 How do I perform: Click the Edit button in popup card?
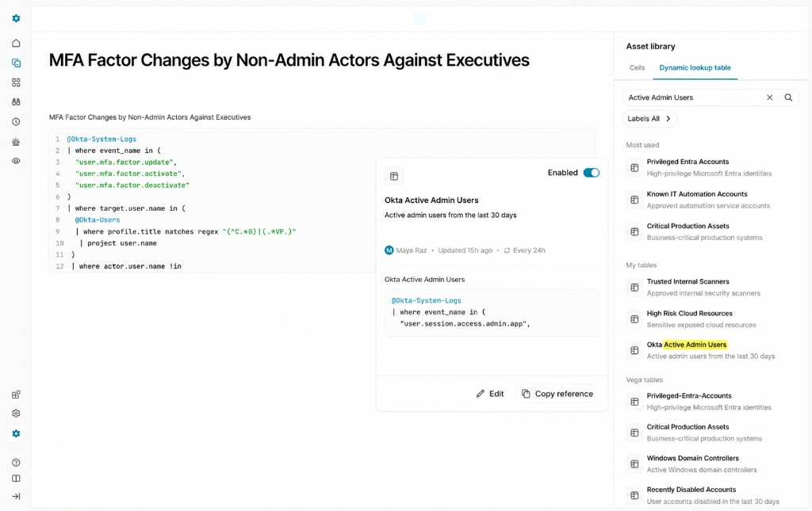490,394
